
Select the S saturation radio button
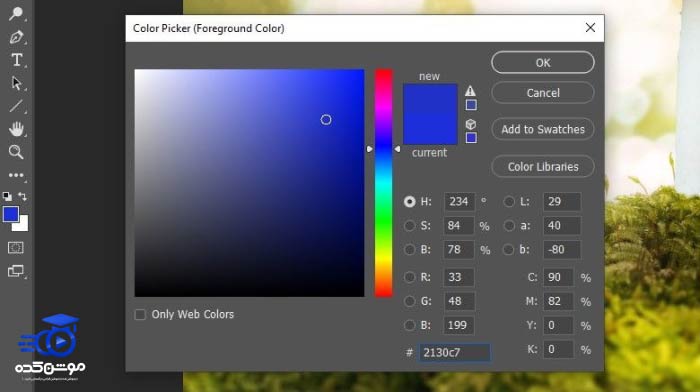409,225
